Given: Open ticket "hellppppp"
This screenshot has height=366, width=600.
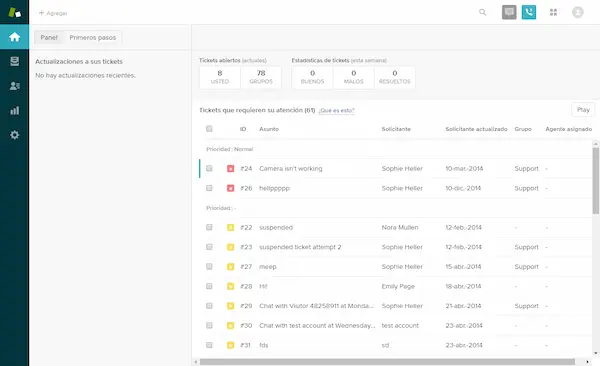Looking at the screenshot, I should [x=274, y=188].
